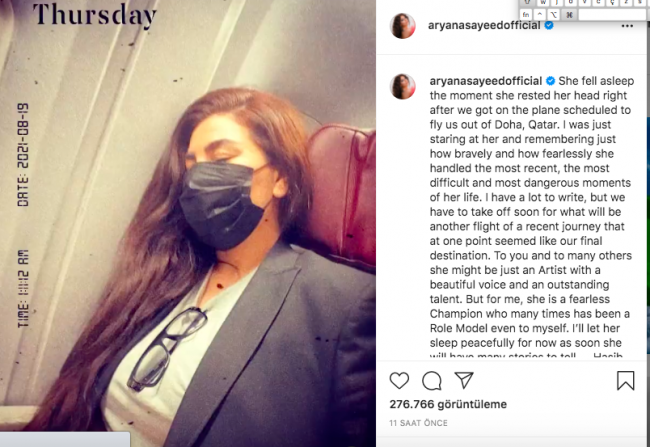Click the option (⌥) key on keyboard viewer

click(x=554, y=15)
